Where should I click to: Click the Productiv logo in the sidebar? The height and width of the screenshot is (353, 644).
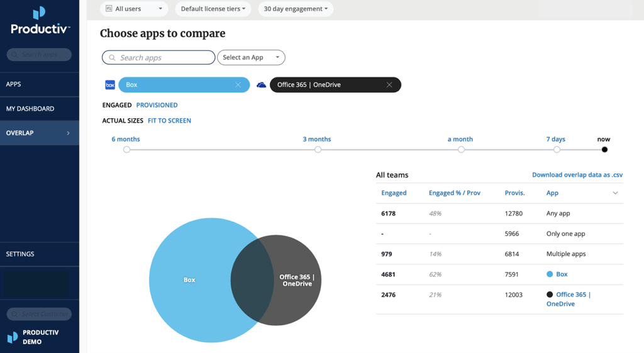tap(40, 21)
